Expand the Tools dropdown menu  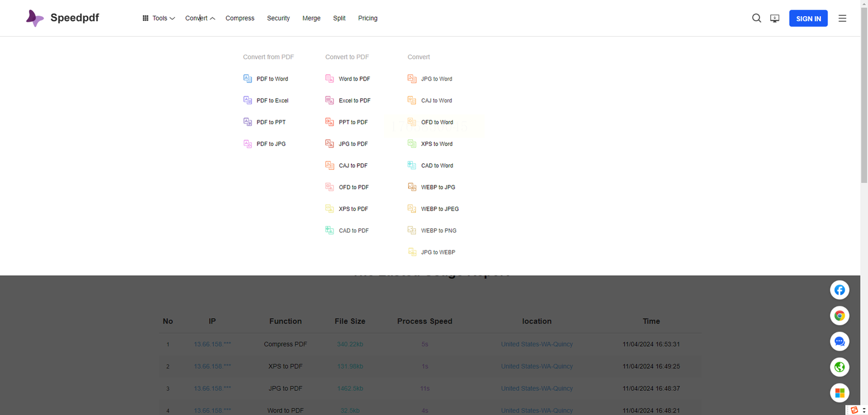[x=159, y=18]
